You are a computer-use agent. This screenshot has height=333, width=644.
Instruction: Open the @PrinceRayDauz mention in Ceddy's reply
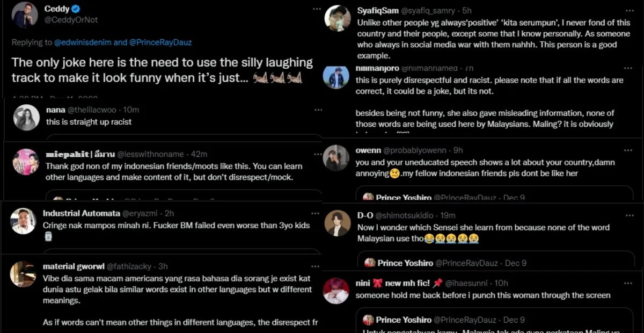click(x=160, y=42)
